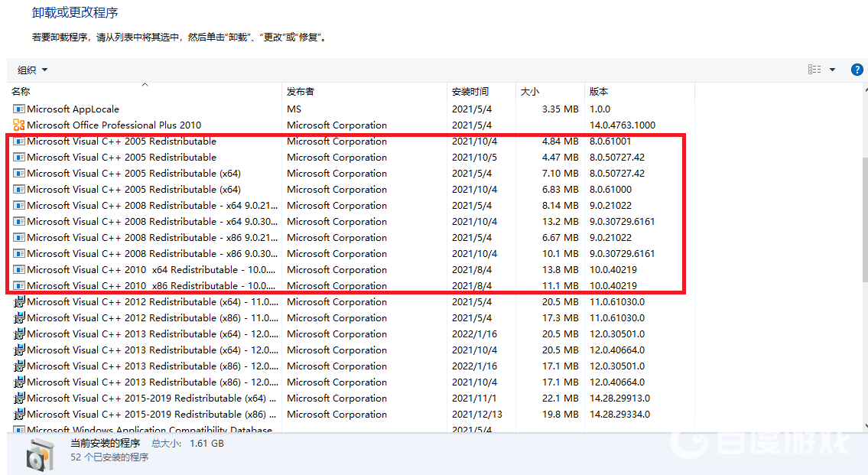Click icon of Visual C++ 2005 (x64) version 8.0.61000
868x475 pixels.
[x=19, y=190]
